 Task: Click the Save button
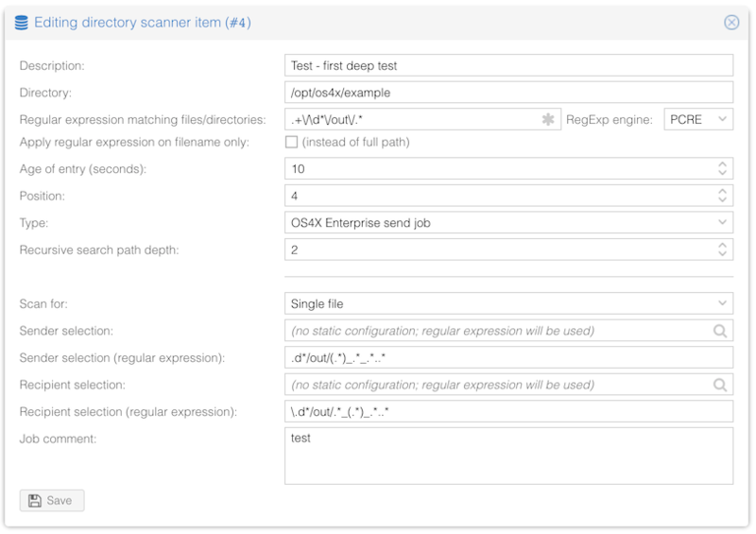(52, 500)
